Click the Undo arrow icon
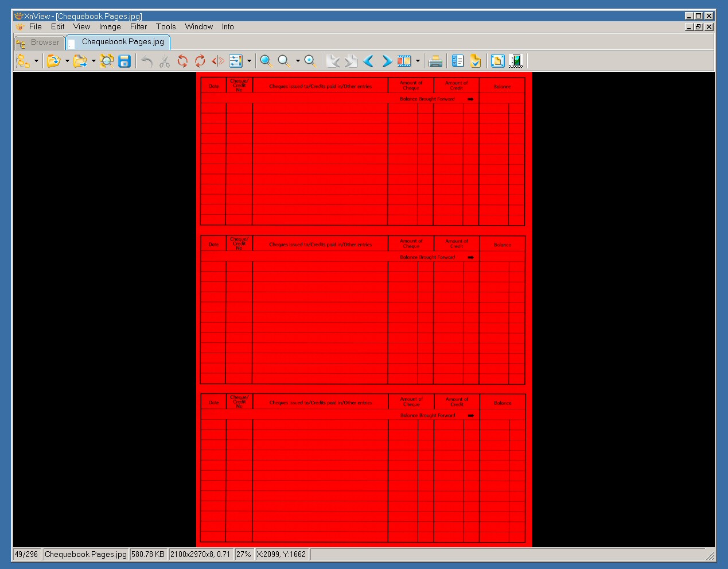The height and width of the screenshot is (569, 728). [147, 61]
